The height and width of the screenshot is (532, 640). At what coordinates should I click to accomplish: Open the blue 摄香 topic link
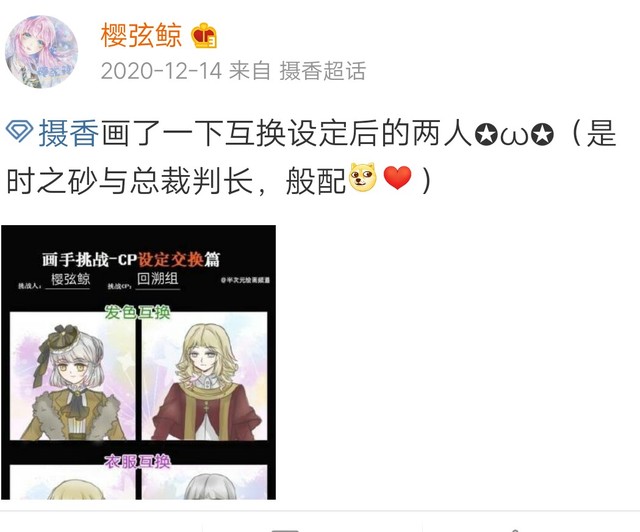(69, 133)
